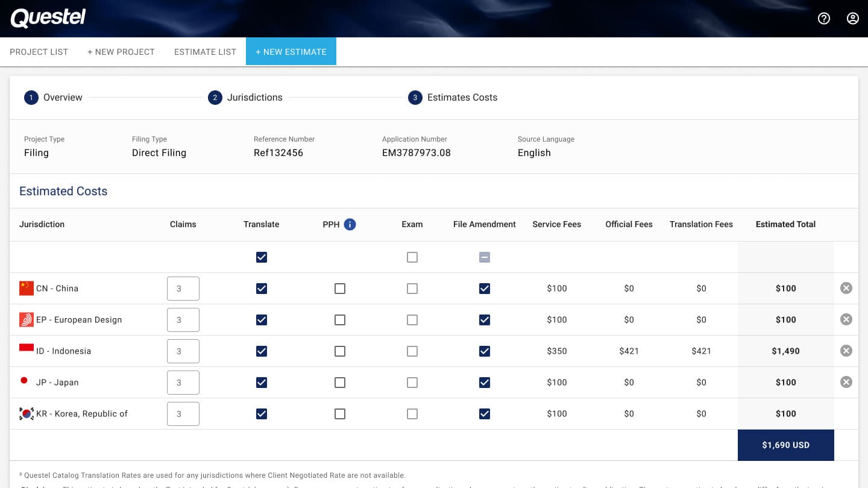The image size is (868, 488).
Task: Toggle the header File Amendment all checkbox
Action: coord(485,257)
